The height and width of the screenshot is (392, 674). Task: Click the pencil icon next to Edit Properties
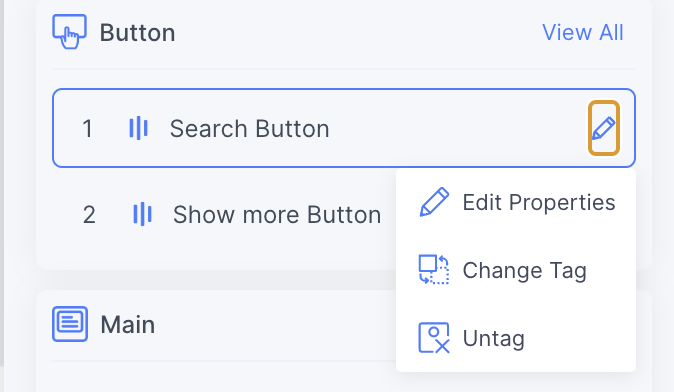[434, 202]
